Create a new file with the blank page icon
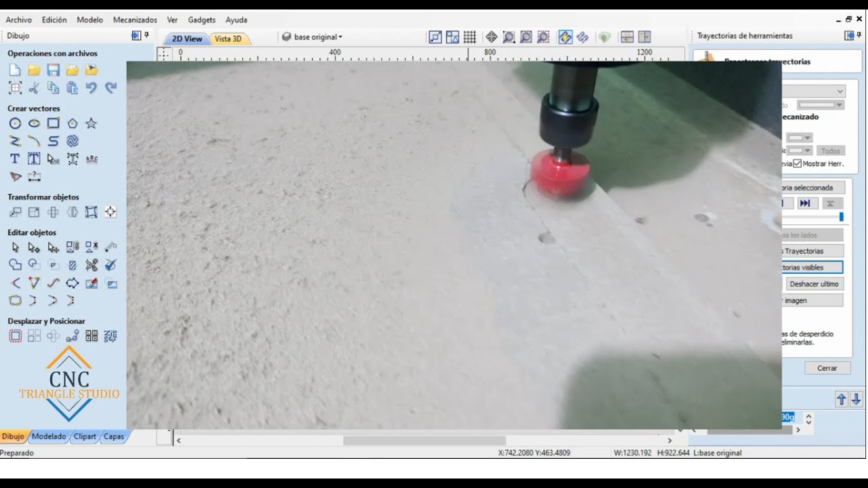 pyautogui.click(x=15, y=70)
